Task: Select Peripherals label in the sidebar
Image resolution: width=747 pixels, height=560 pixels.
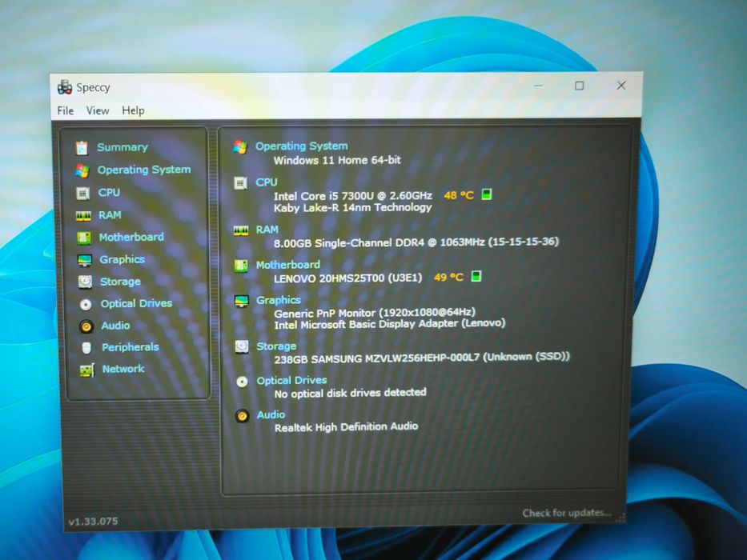Action: pos(130,347)
